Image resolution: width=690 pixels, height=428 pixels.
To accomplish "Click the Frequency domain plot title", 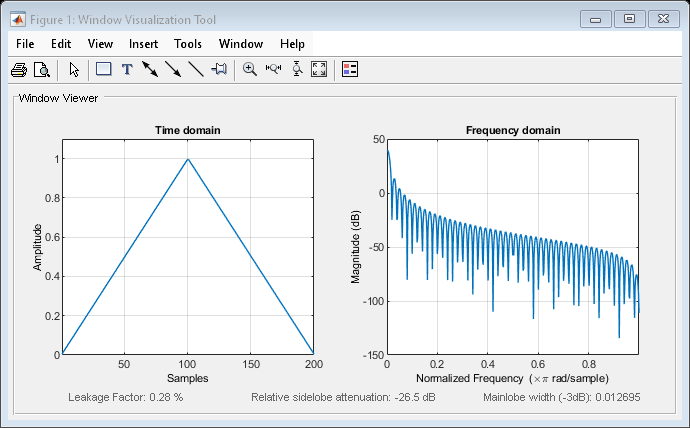I will coord(513,130).
